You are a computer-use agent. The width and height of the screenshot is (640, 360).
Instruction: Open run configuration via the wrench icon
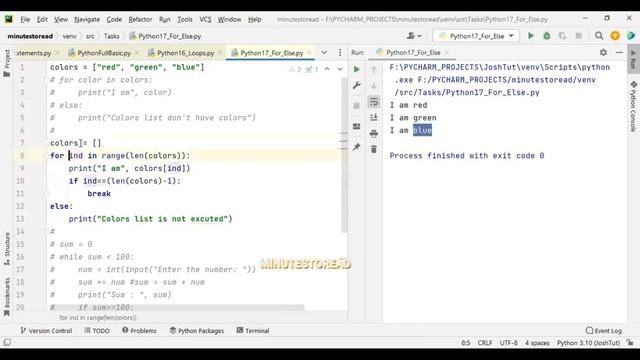coord(357,85)
